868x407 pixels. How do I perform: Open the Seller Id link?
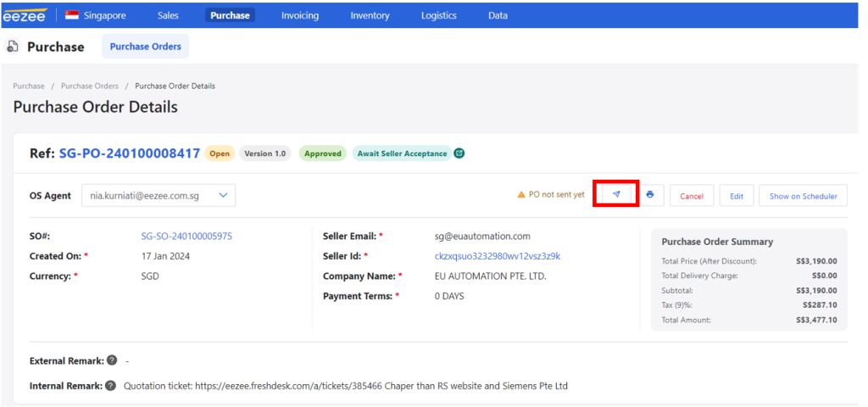point(498,256)
